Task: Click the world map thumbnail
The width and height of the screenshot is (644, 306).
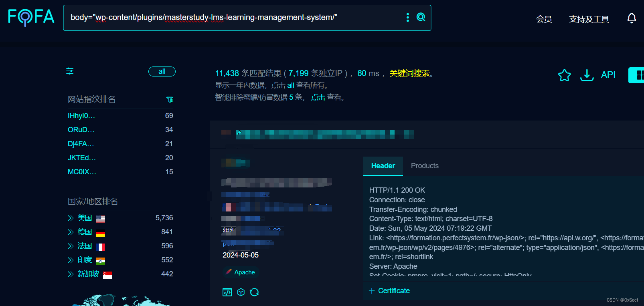Action: 120,300
